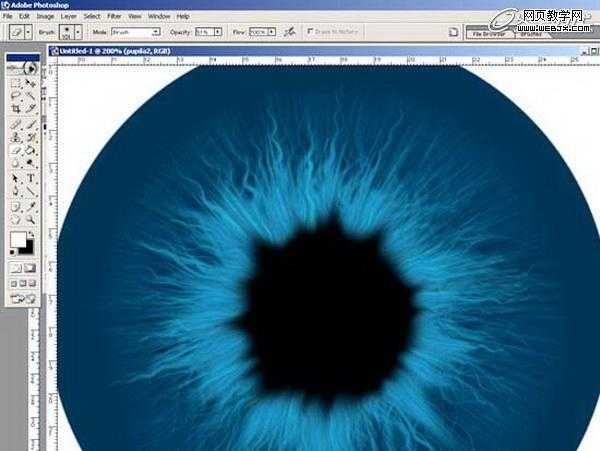
Task: Expand the Opacity slider dropdown arrow
Action: pyautogui.click(x=223, y=32)
